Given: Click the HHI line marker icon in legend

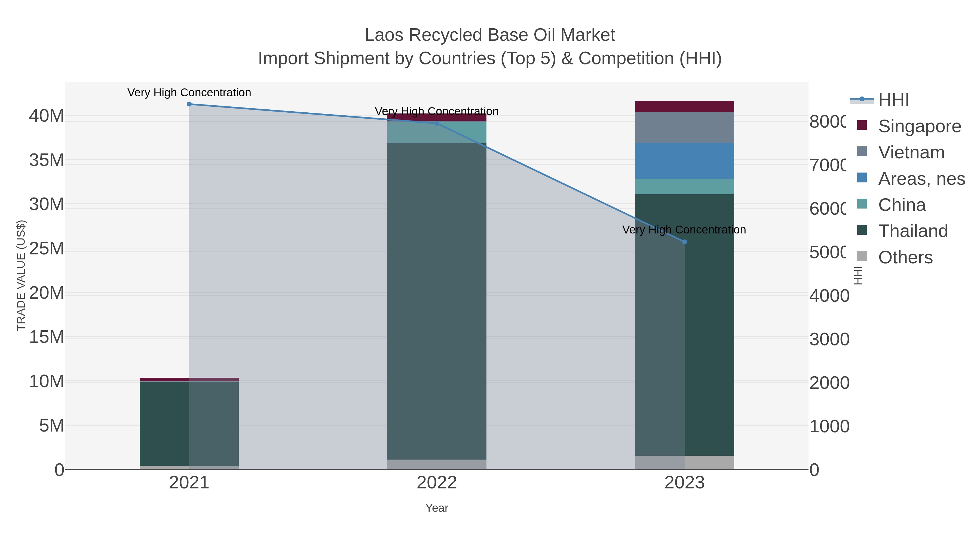Looking at the screenshot, I should coord(862,99).
